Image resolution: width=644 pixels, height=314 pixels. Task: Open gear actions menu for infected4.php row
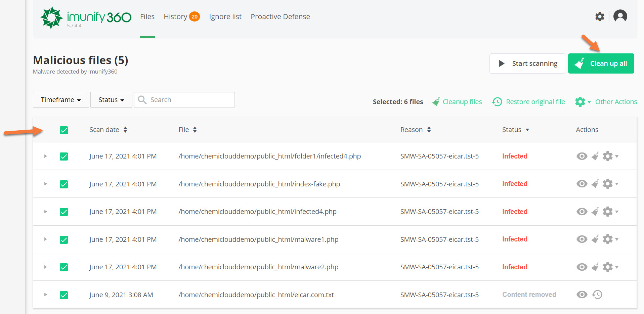(x=610, y=212)
